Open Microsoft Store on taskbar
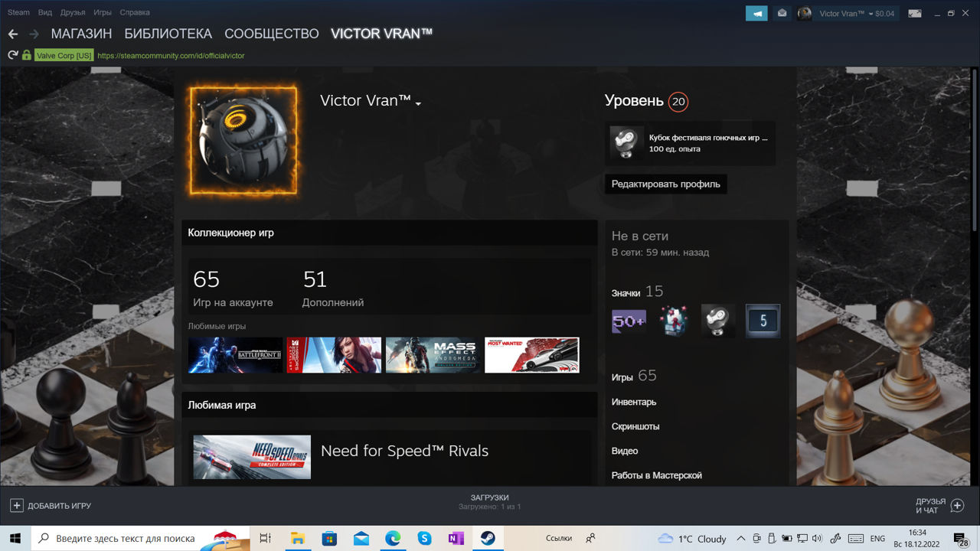This screenshot has height=551, width=980. tap(329, 538)
